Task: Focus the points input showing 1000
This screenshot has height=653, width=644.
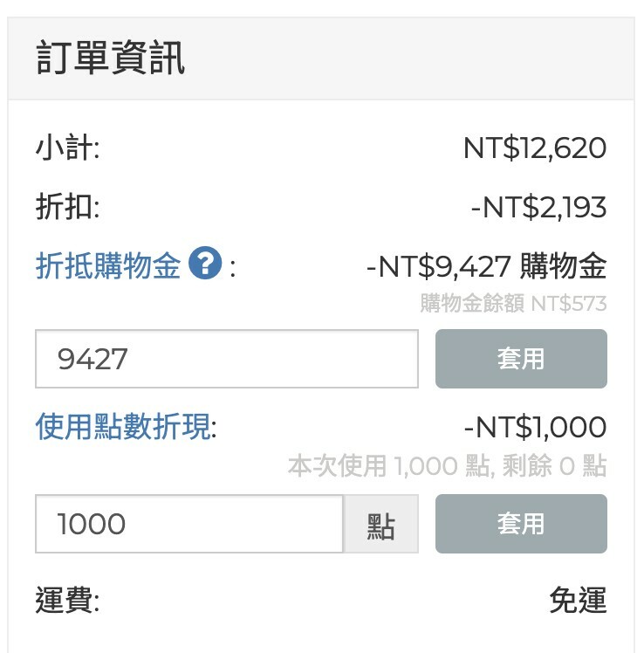Action: 189,524
